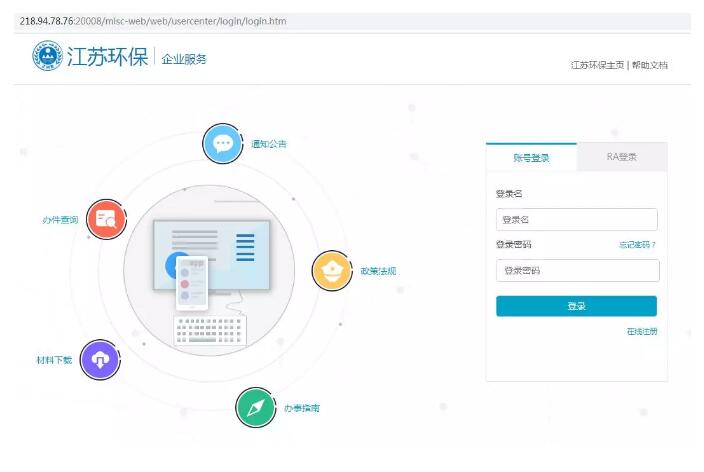The width and height of the screenshot is (704, 472).
Task: Open the 办件查询 red search icon
Action: tap(105, 219)
